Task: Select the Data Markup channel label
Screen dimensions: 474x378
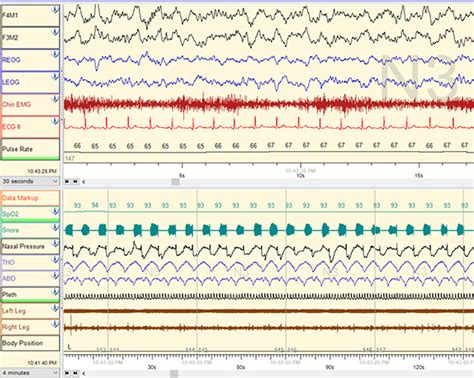Action: pyautogui.click(x=20, y=198)
